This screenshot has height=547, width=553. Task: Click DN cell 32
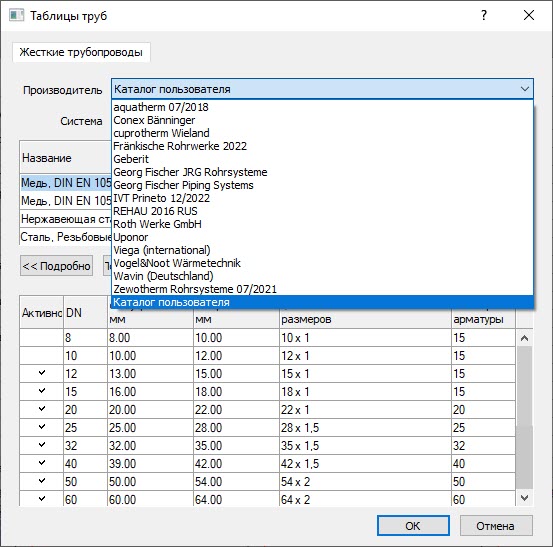pos(85,445)
